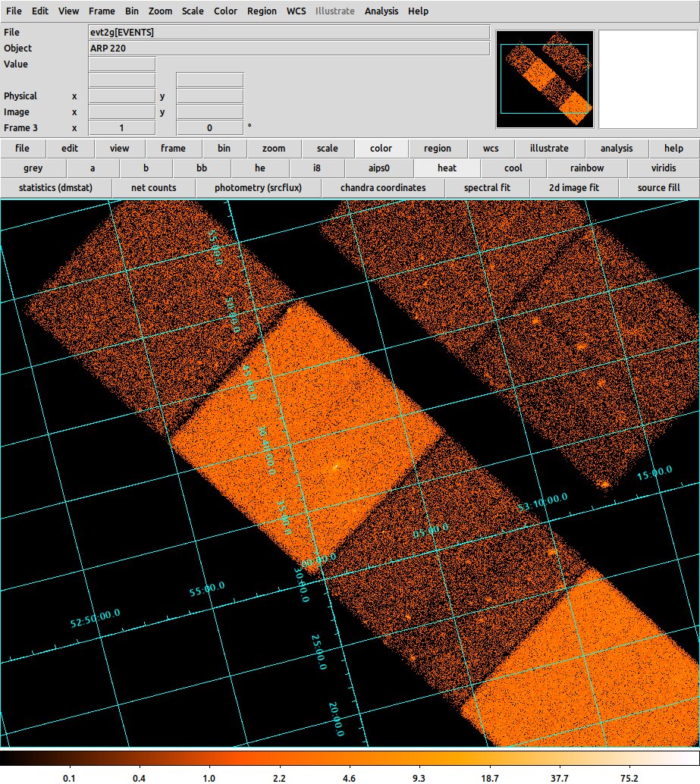Click the Image x coordinate field
The image size is (700, 784).
(x=122, y=112)
